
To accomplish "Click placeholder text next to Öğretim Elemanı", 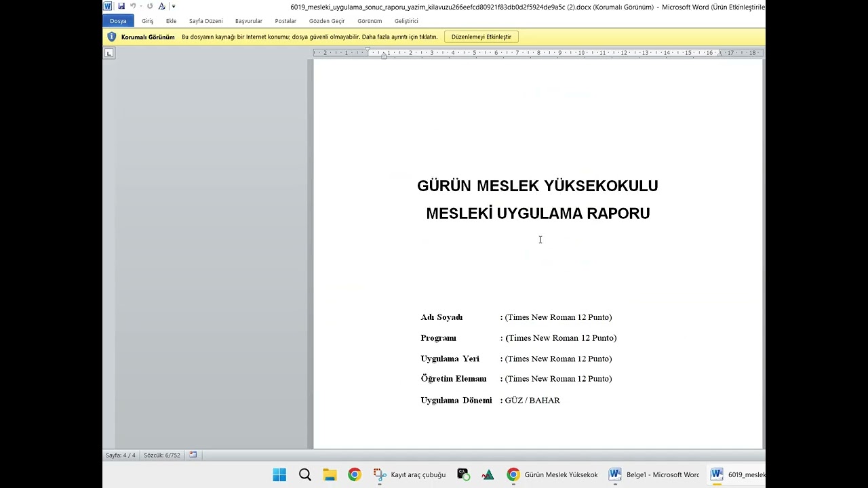I will point(558,379).
